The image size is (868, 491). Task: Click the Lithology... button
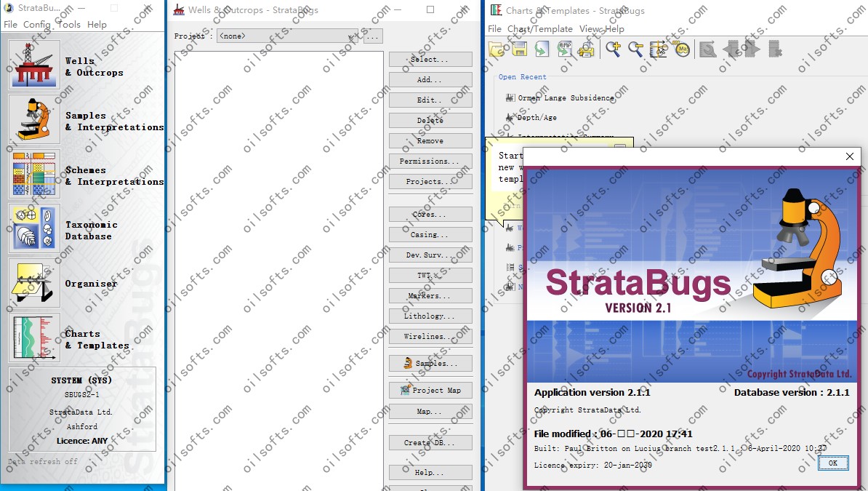point(430,316)
